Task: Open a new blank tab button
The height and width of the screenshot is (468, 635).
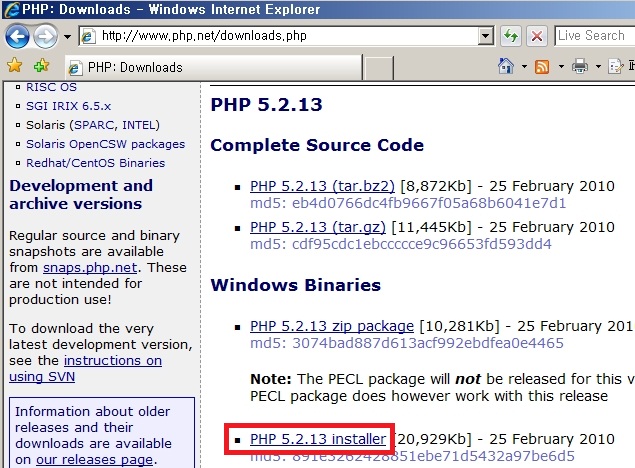Action: (378, 68)
